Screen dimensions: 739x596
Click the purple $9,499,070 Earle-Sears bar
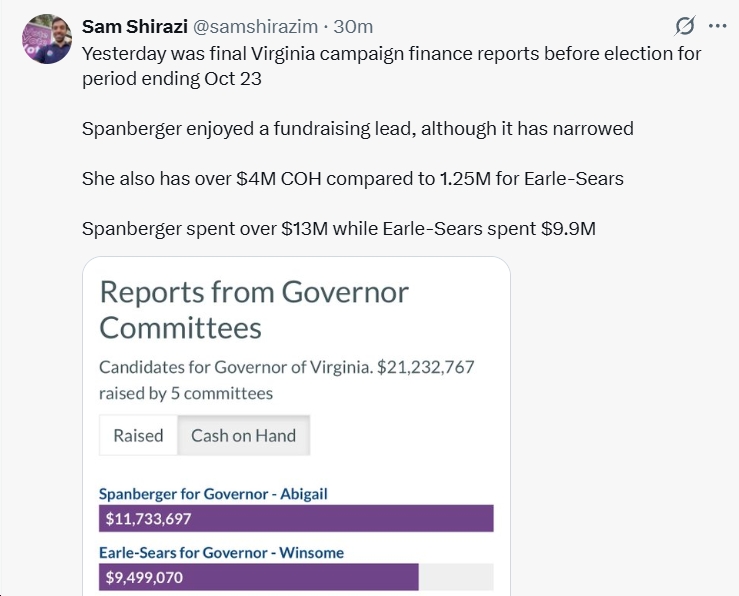tap(258, 577)
